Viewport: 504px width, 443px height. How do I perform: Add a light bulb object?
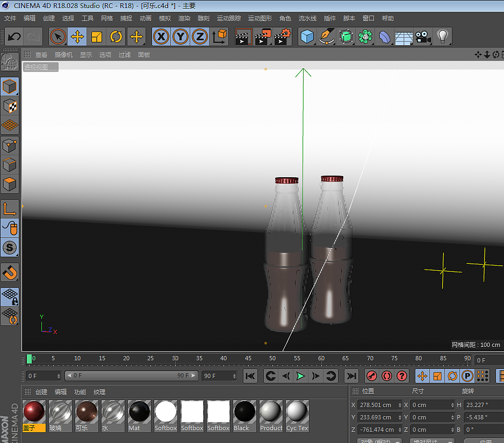[443, 37]
